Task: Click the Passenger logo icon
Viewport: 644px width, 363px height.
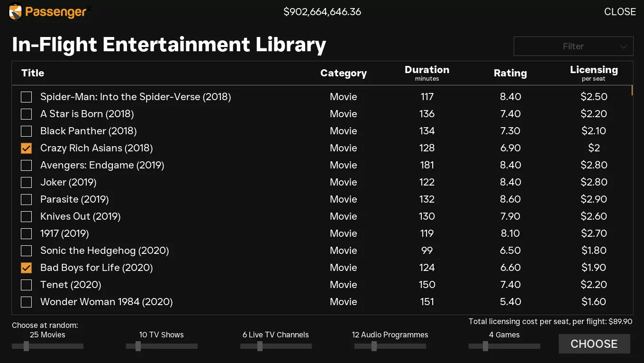Action: (16, 11)
